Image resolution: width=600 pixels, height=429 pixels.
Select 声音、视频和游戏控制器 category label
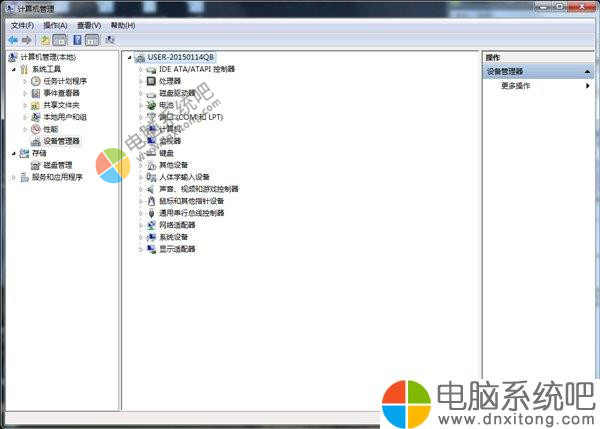tap(199, 189)
